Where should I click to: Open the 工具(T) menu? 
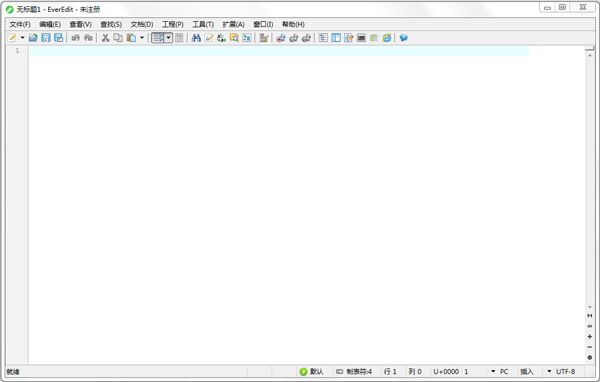click(x=203, y=24)
